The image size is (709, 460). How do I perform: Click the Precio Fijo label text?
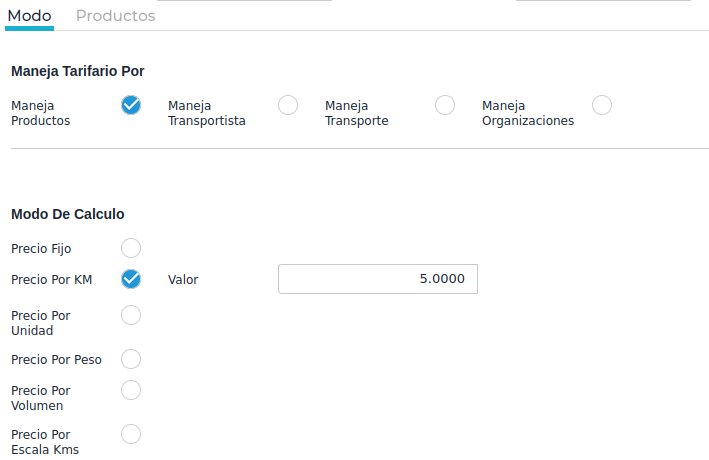(x=41, y=249)
